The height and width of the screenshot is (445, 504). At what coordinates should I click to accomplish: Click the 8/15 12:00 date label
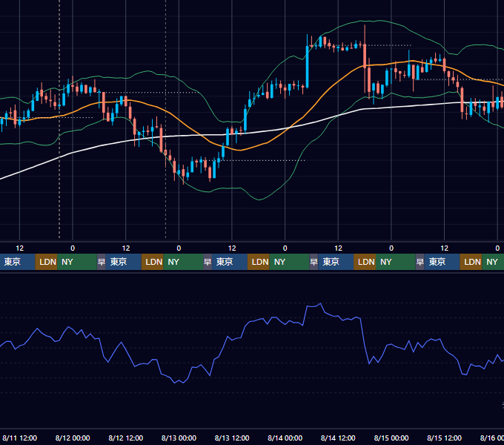point(444,438)
